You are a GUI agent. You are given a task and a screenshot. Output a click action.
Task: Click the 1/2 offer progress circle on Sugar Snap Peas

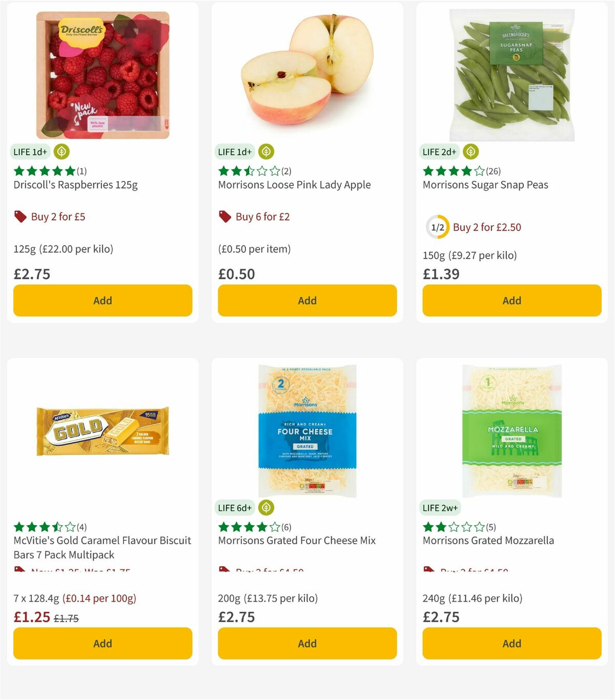coord(434,227)
